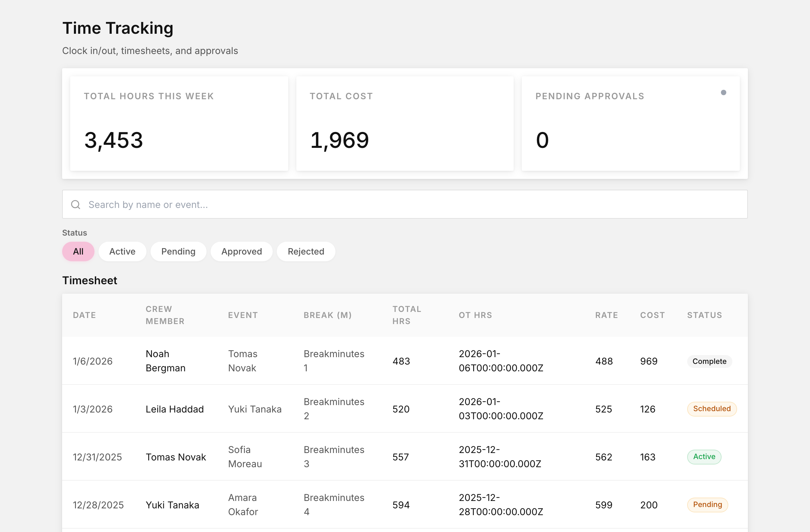Click the Breakminutes 3 cell
Viewport: 810px width, 532px height.
[334, 457]
